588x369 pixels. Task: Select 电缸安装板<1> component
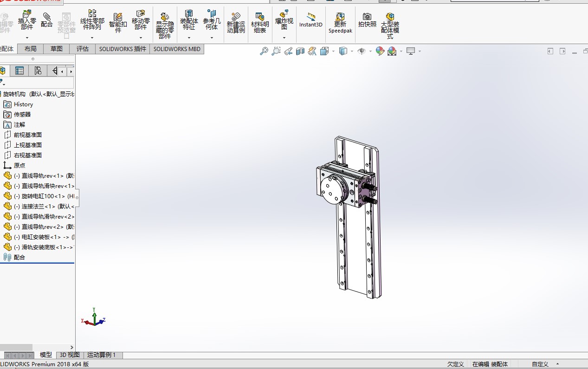click(39, 237)
